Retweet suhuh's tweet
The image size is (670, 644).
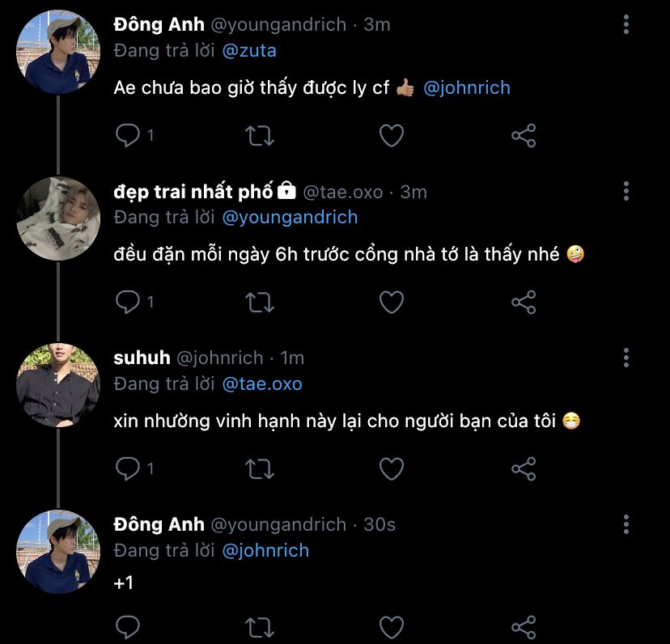pyautogui.click(x=259, y=468)
